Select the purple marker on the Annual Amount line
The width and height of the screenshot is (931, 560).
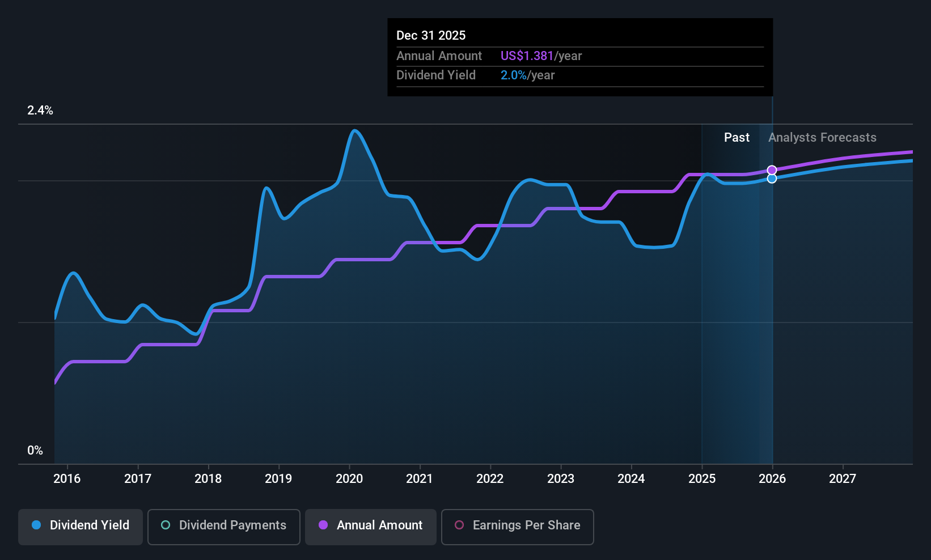click(x=772, y=169)
